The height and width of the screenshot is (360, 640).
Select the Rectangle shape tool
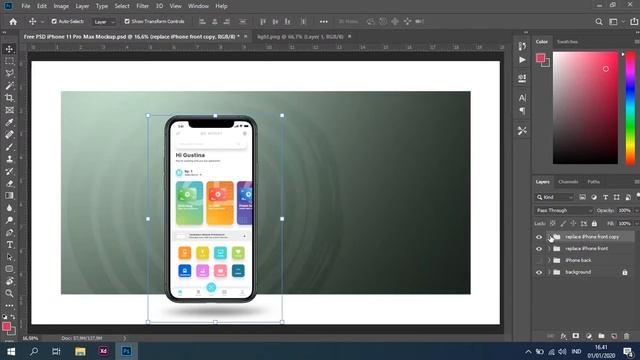pyautogui.click(x=9, y=269)
